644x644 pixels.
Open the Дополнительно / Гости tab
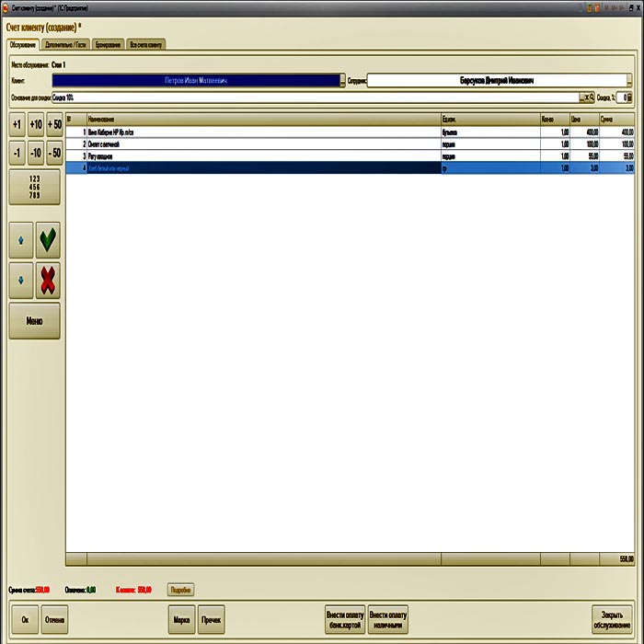pyautogui.click(x=66, y=44)
